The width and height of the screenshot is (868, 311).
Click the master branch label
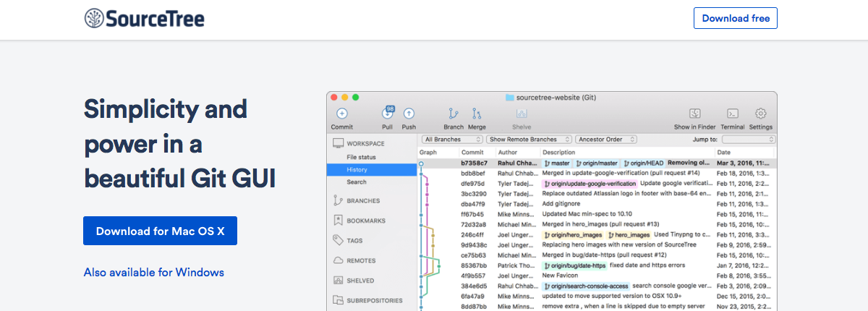point(557,163)
